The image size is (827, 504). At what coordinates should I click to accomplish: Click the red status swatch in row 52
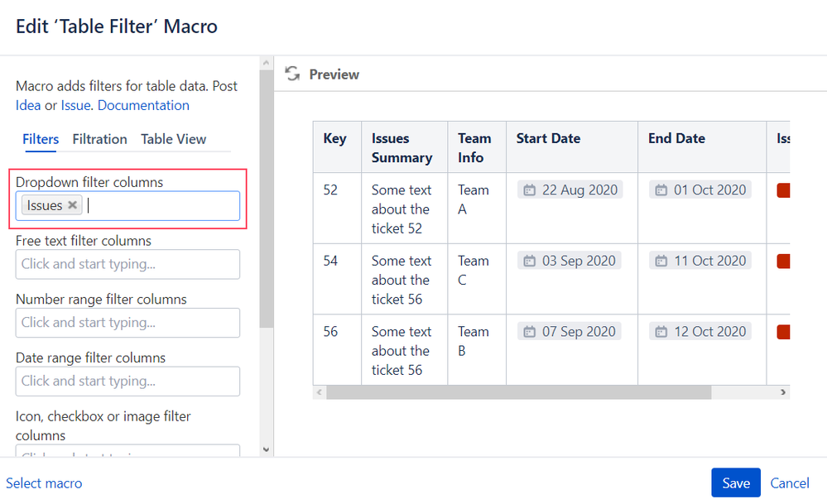pyautogui.click(x=783, y=190)
